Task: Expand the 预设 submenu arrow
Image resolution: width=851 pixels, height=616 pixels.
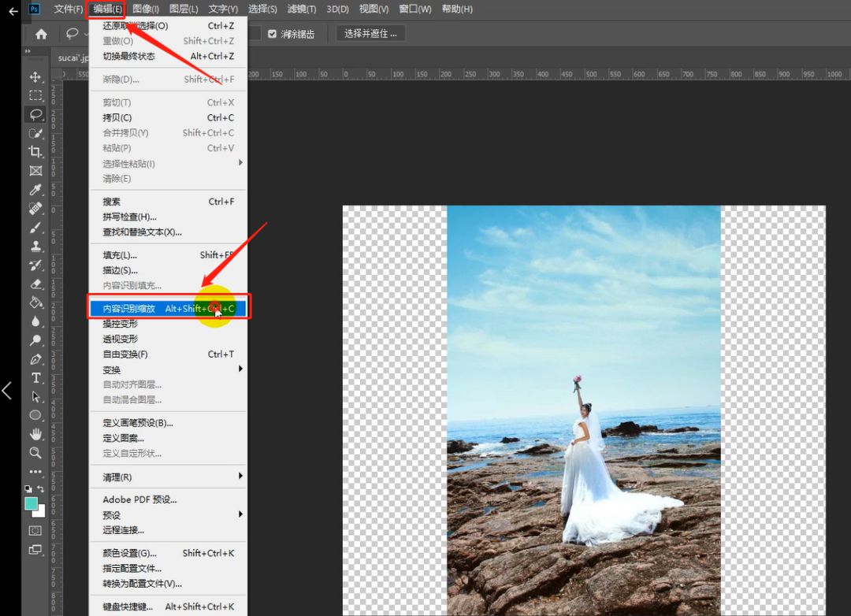Action: (x=240, y=514)
